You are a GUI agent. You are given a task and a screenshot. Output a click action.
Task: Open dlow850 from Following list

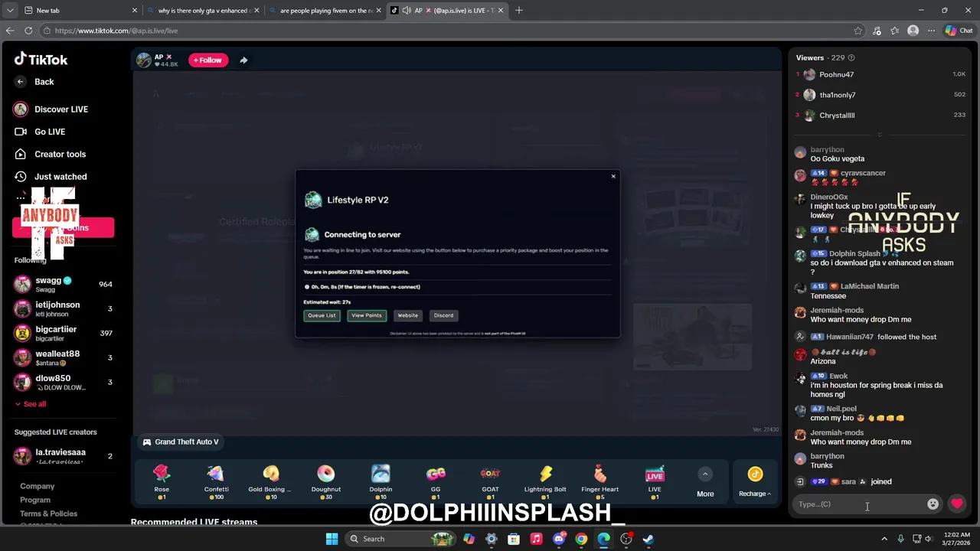(x=63, y=382)
